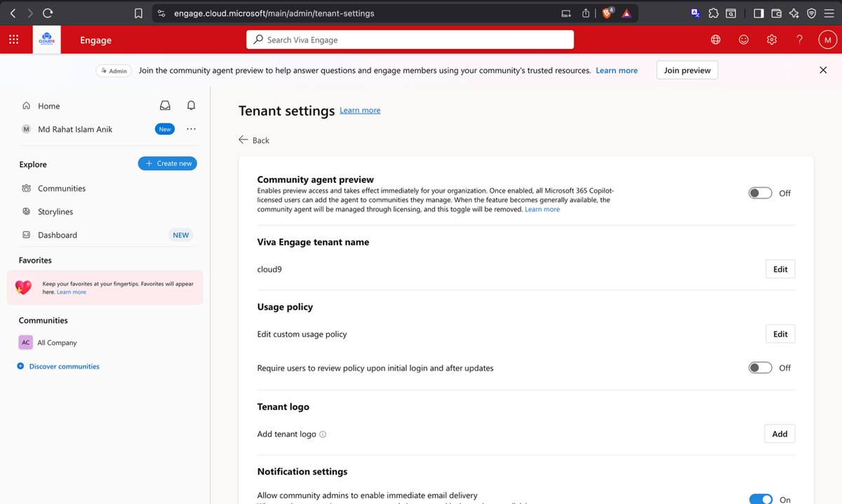Click the browser bookmark icon
The height and width of the screenshot is (504, 842).
(x=138, y=13)
